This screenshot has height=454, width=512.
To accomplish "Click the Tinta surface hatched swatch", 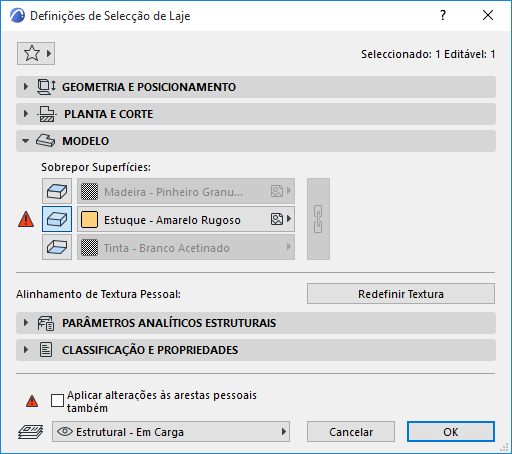I will click(x=89, y=247).
